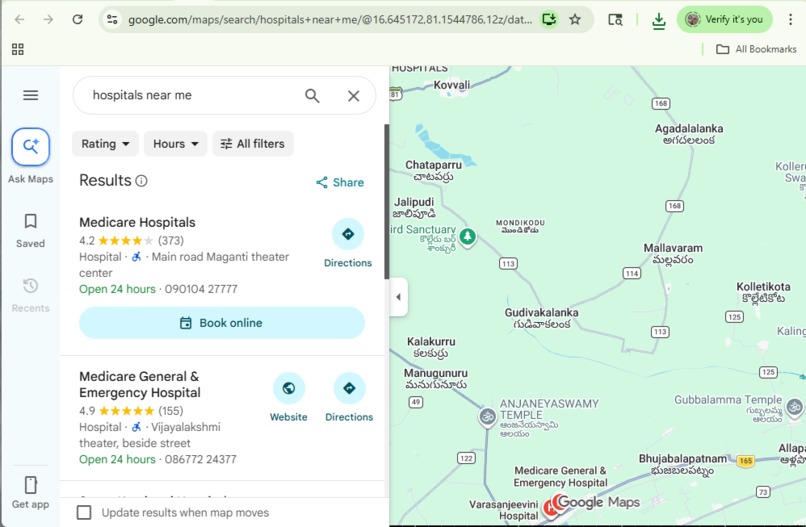
Task: Click the search tabs icon in toolbar
Action: coord(615,20)
